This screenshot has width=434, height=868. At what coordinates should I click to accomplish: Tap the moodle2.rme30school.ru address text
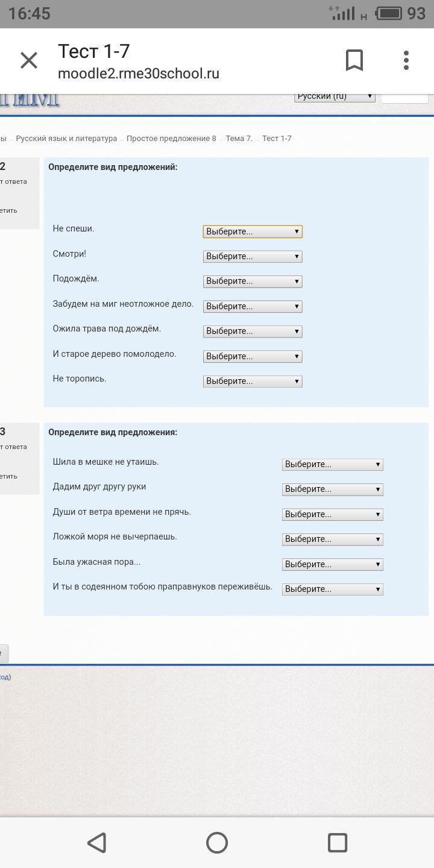(x=139, y=74)
